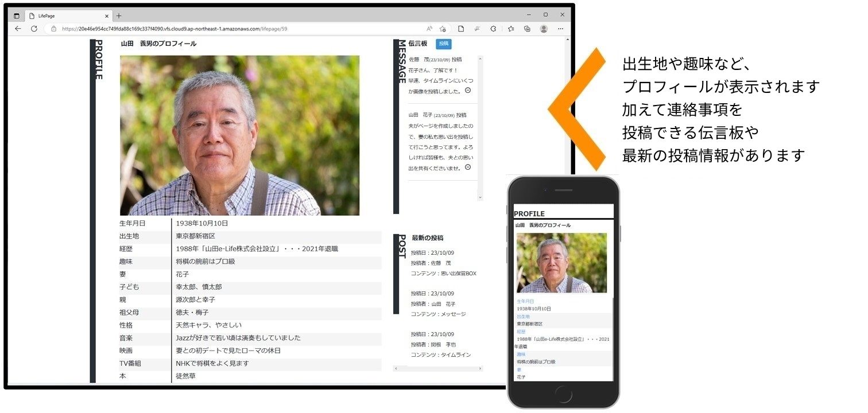Click the user profile avatar icon
Viewport: 868px width, 413px height.
[544, 29]
